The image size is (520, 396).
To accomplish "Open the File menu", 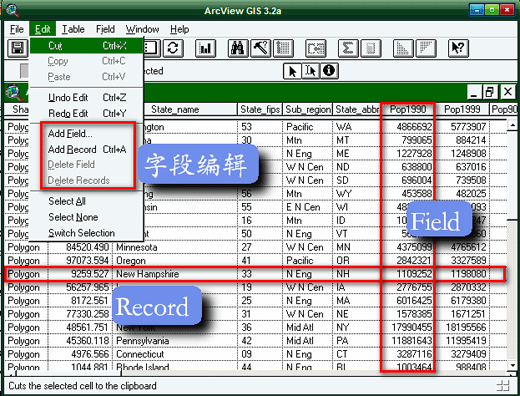I will point(17,29).
